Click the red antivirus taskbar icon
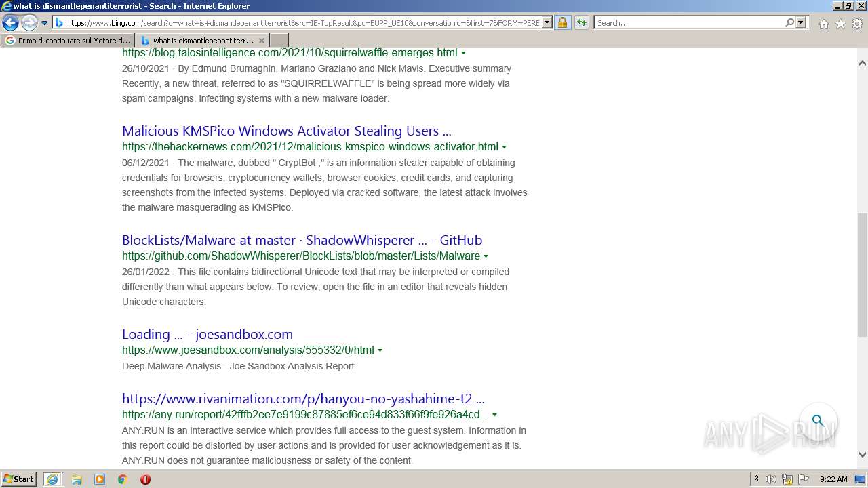868x488 pixels. 145,479
